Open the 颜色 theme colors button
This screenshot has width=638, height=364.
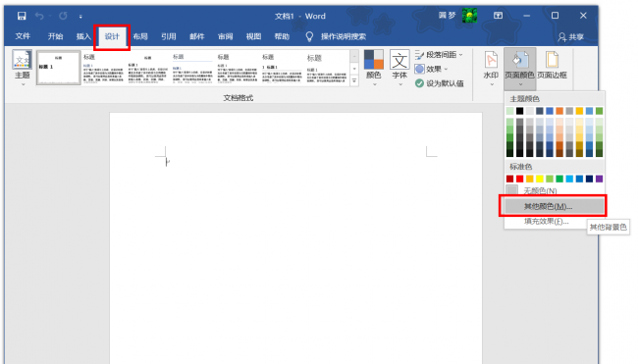374,68
